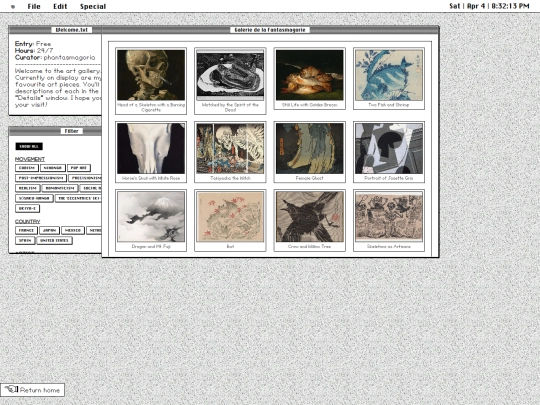Click the Filter window title bar
540x405 pixels.
(x=55, y=131)
